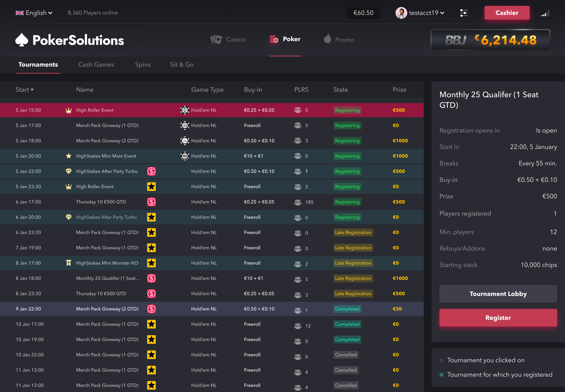The height and width of the screenshot is (392, 565).
Task: Click the crown icon on 5 Jan 15:00 row
Action: [69, 110]
